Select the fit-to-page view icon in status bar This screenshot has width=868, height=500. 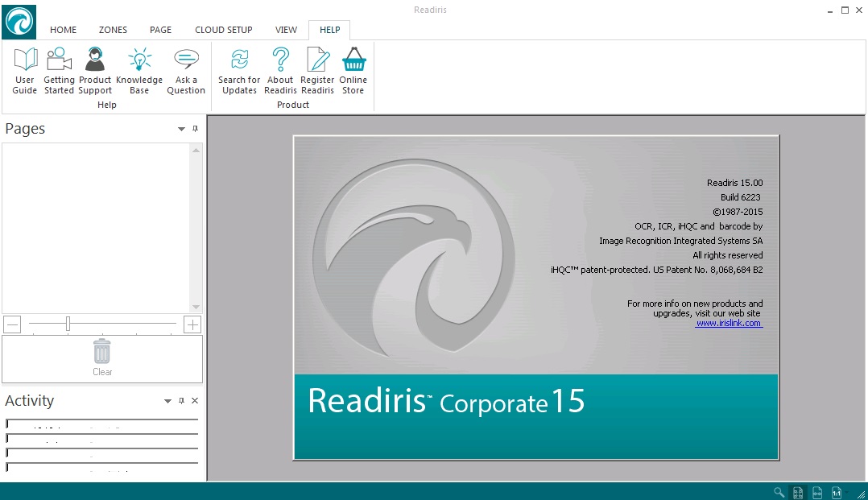[798, 492]
